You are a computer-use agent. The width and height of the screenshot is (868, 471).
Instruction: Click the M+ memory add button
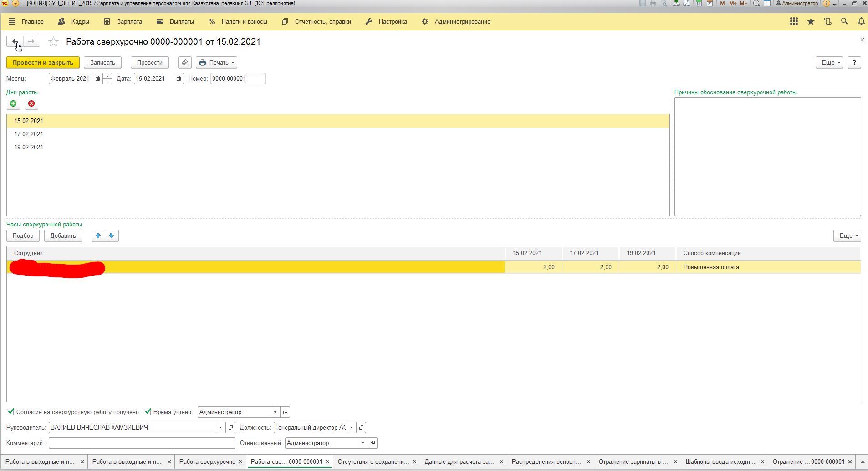point(733,3)
